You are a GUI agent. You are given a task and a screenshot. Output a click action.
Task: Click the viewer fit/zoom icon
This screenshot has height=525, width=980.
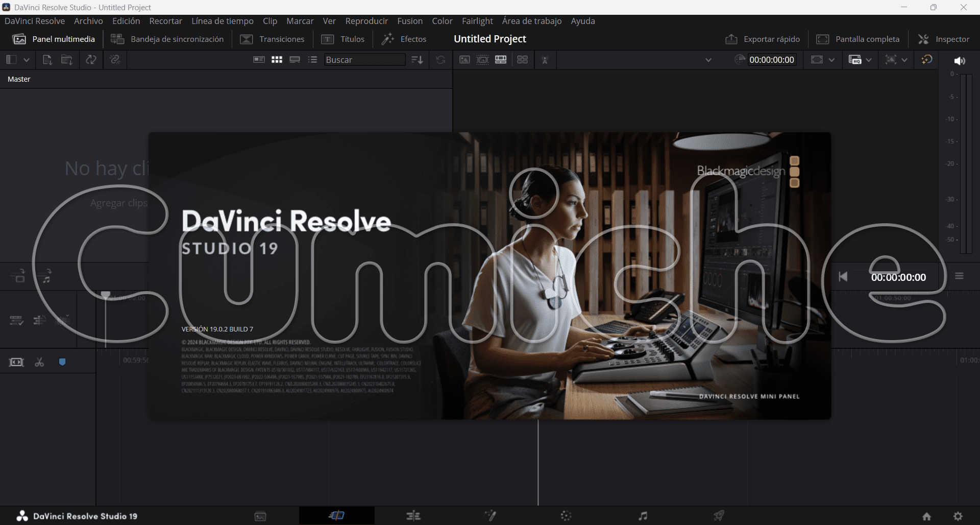coord(891,60)
